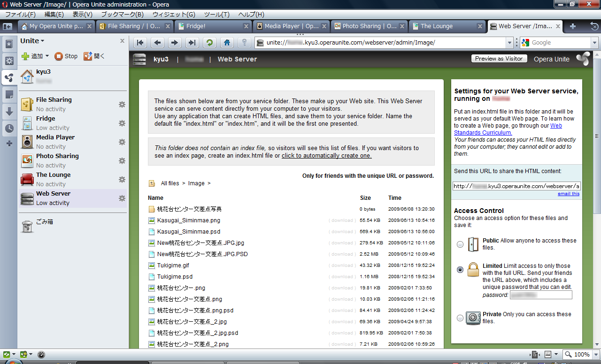Open the 表示(V) menu
The height and width of the screenshot is (364, 601).
coord(82,15)
